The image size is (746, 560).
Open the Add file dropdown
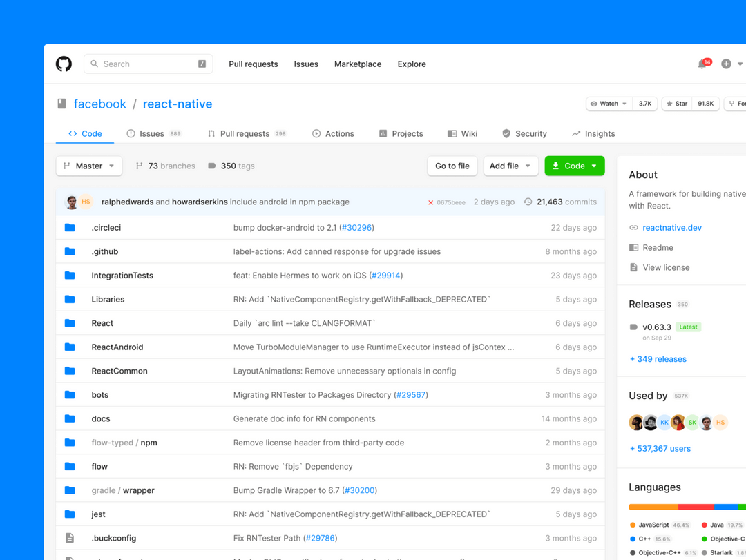click(x=510, y=166)
